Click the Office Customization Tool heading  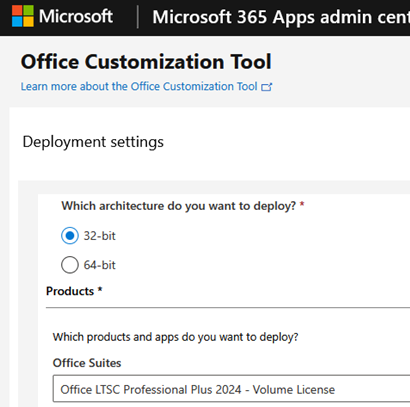coord(146,62)
